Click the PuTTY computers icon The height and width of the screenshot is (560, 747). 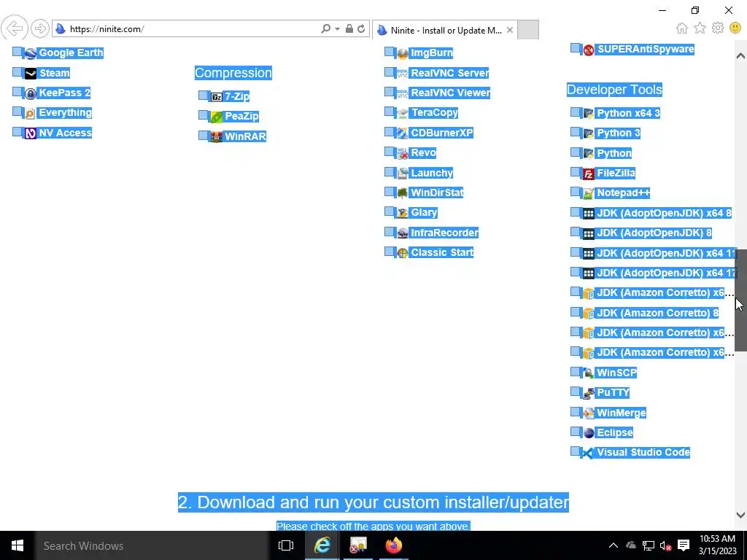tap(589, 393)
